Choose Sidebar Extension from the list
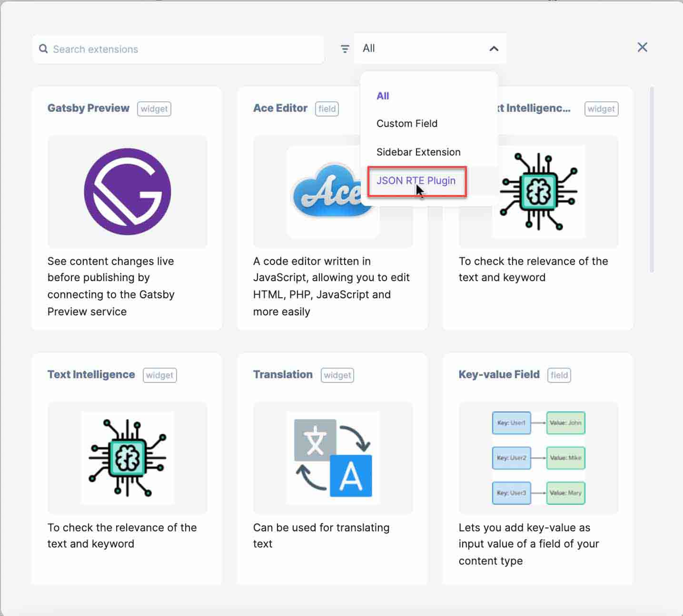Screen dimensions: 683x616 [418, 152]
